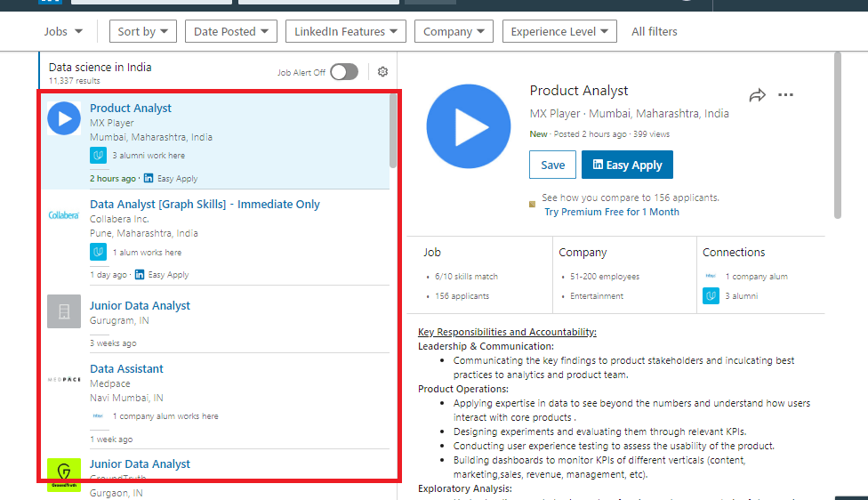
Task: Click 'Collabera Inc.' company name
Action: pos(119,219)
